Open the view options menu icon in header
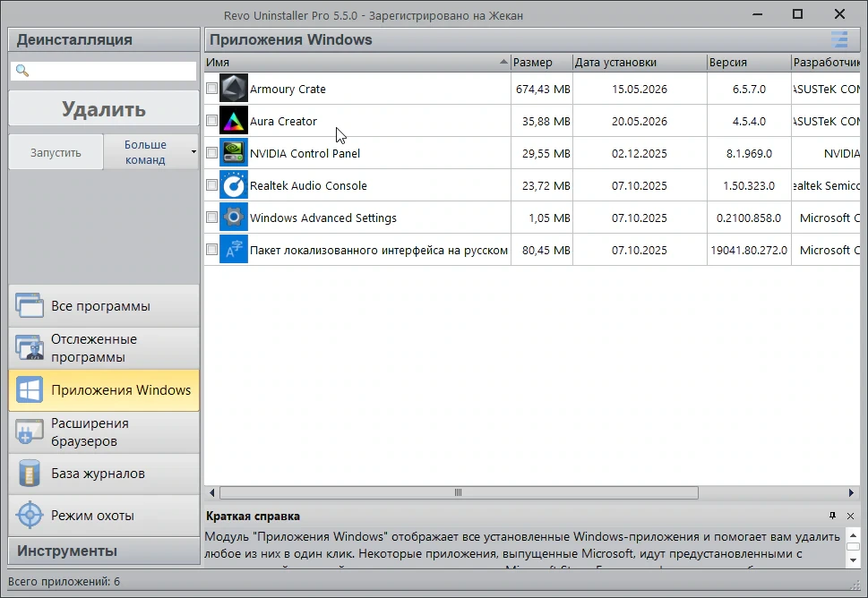Image resolution: width=868 pixels, height=598 pixels. (839, 39)
